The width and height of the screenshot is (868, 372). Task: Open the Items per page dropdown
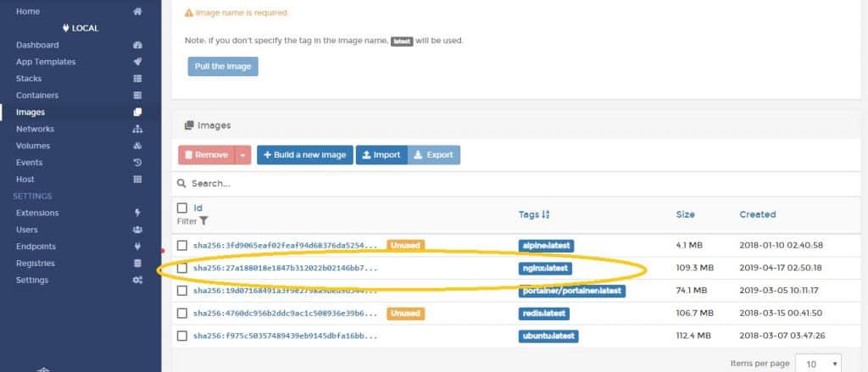click(x=818, y=363)
